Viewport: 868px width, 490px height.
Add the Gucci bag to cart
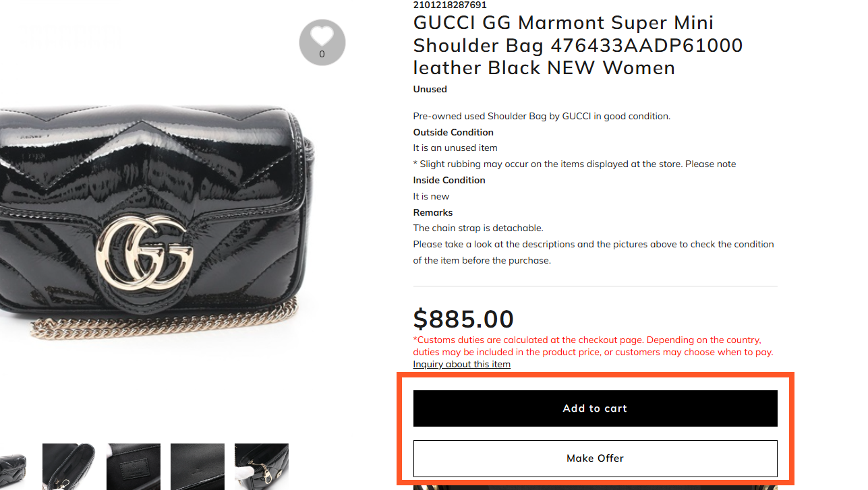pos(595,408)
